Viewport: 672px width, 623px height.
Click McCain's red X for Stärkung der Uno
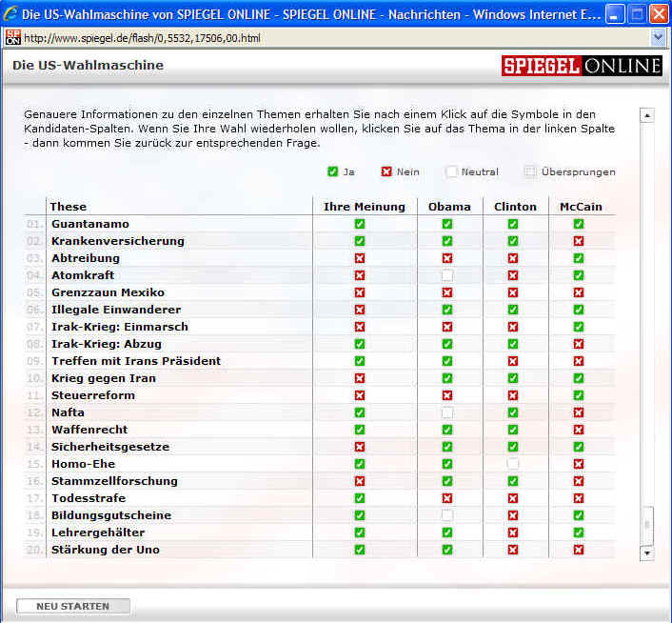tap(579, 550)
